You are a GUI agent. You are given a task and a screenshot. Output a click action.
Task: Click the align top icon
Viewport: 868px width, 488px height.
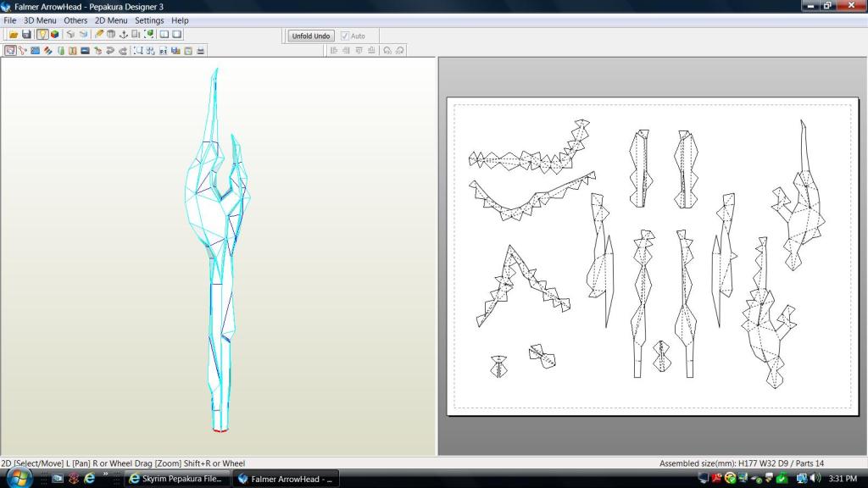click(359, 50)
